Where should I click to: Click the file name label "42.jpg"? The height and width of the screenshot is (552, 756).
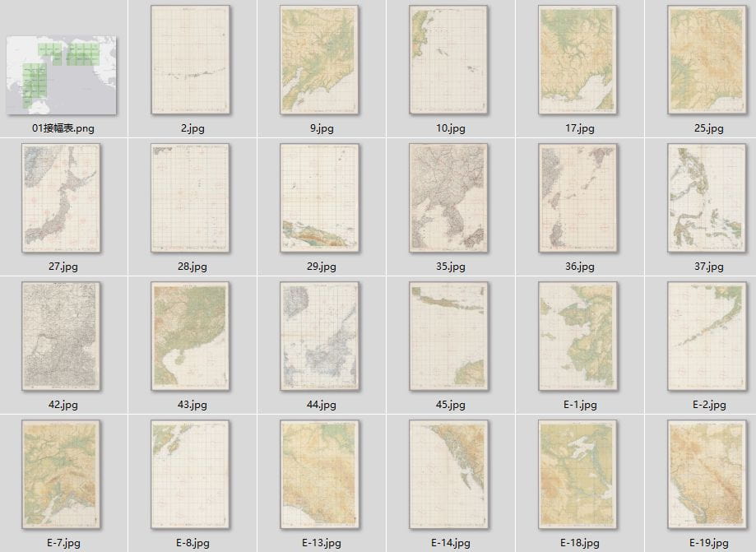click(x=63, y=405)
